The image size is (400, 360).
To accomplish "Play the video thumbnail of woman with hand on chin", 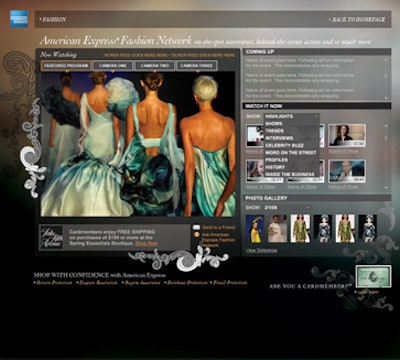I will click(347, 136).
